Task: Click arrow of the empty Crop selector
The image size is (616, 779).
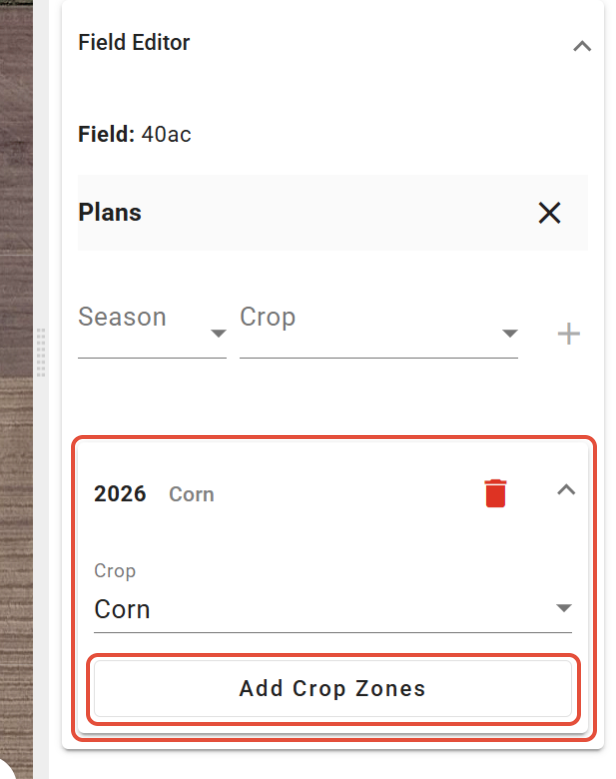Action: point(509,334)
